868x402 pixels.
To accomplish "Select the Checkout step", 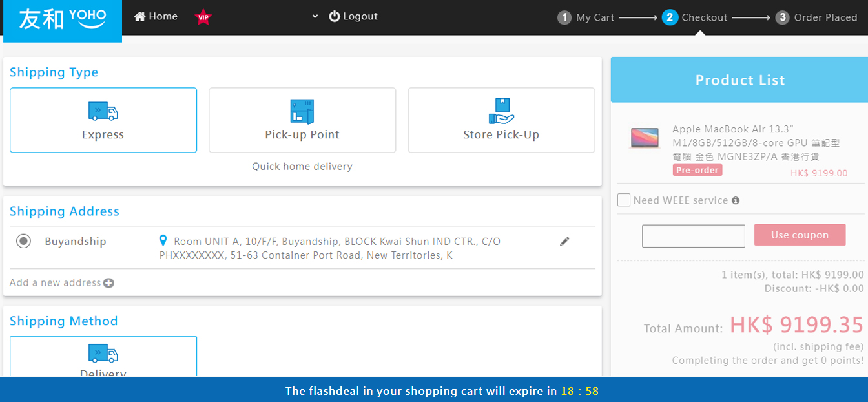I will (x=694, y=17).
